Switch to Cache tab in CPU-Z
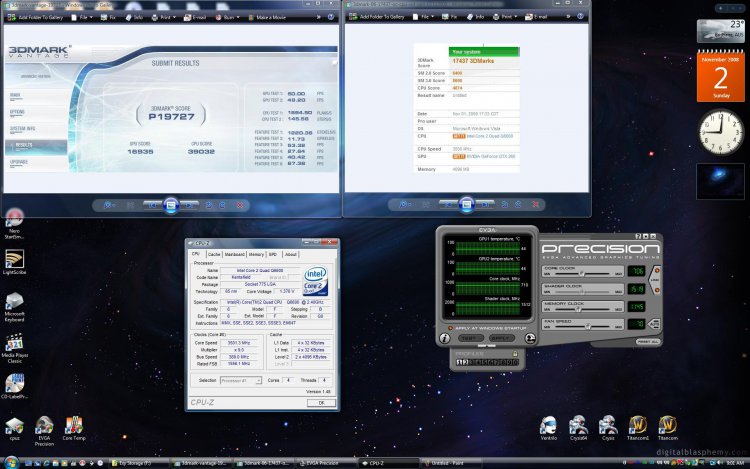750x469 pixels. tap(214, 254)
